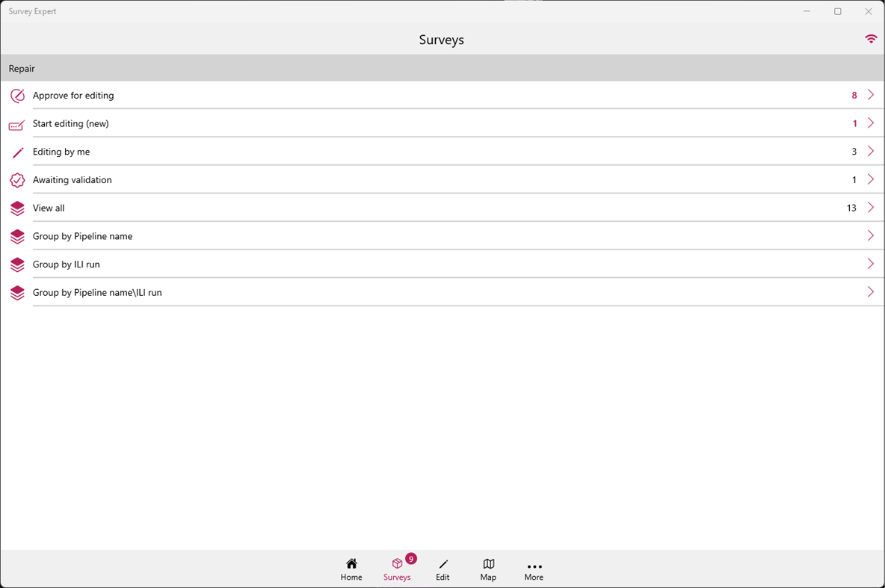The image size is (885, 588).
Task: Select the 'View all' text
Action: pos(49,208)
